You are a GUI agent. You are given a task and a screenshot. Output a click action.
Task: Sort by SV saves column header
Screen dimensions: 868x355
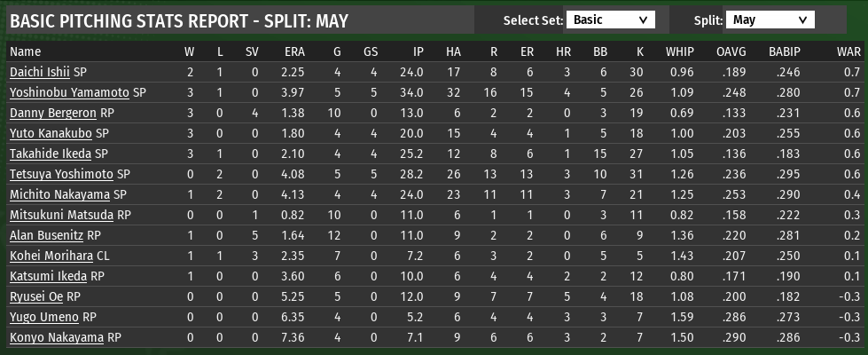coord(252,51)
